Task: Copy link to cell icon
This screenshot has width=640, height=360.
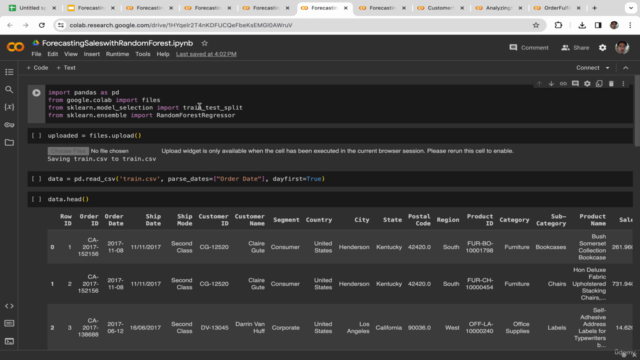Action: [563, 84]
